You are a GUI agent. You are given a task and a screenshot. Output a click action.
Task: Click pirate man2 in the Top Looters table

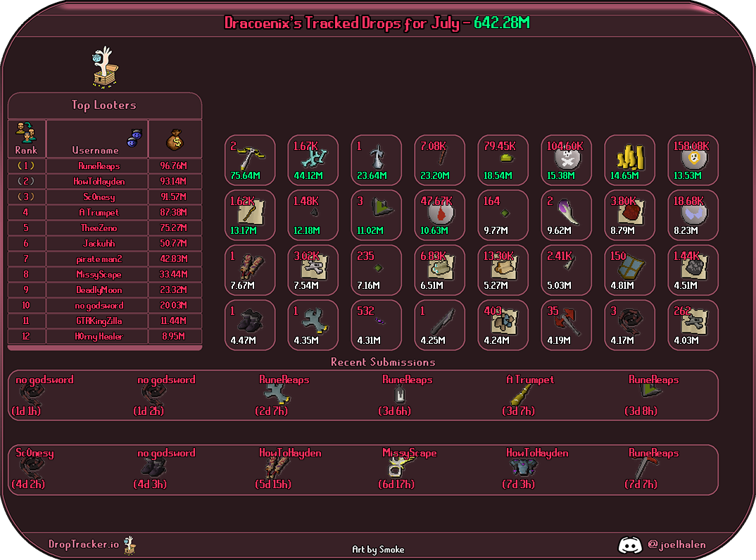click(99, 259)
